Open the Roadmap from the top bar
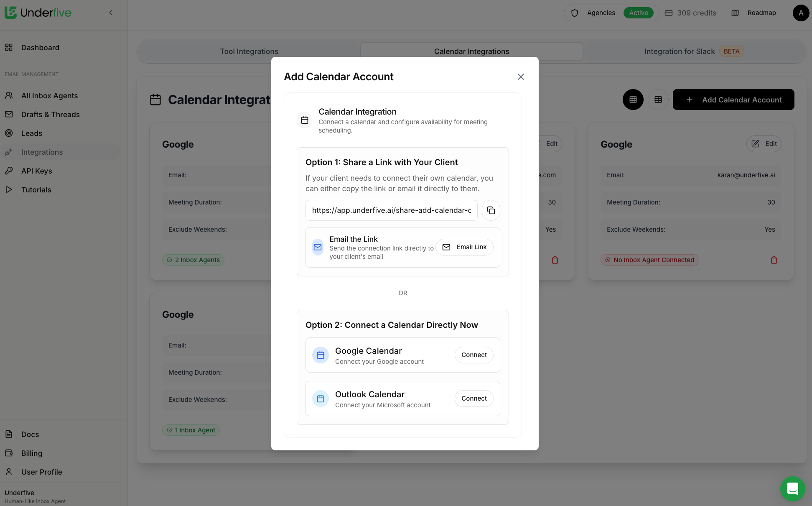This screenshot has height=506, width=812. (761, 13)
